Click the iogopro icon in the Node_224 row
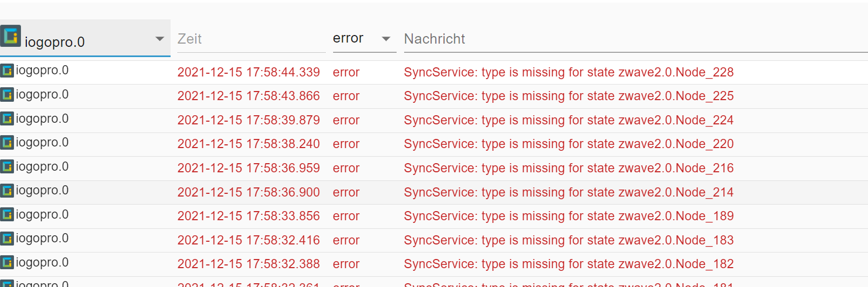 (x=7, y=118)
